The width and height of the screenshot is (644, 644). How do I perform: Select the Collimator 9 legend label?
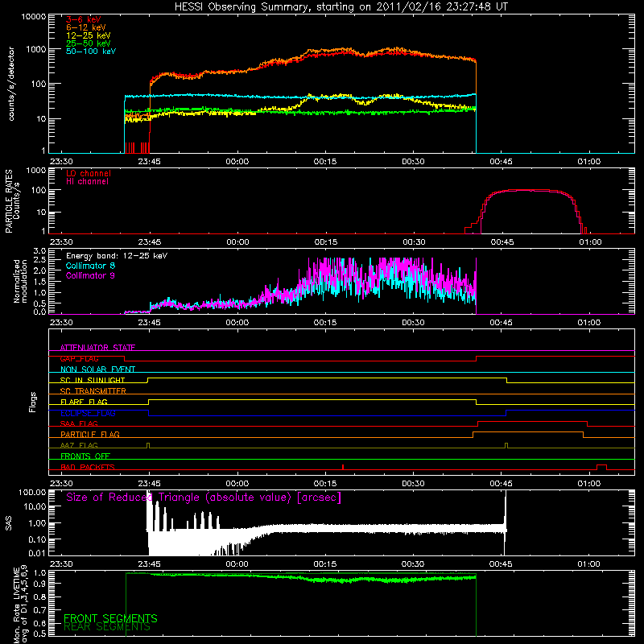click(90, 275)
